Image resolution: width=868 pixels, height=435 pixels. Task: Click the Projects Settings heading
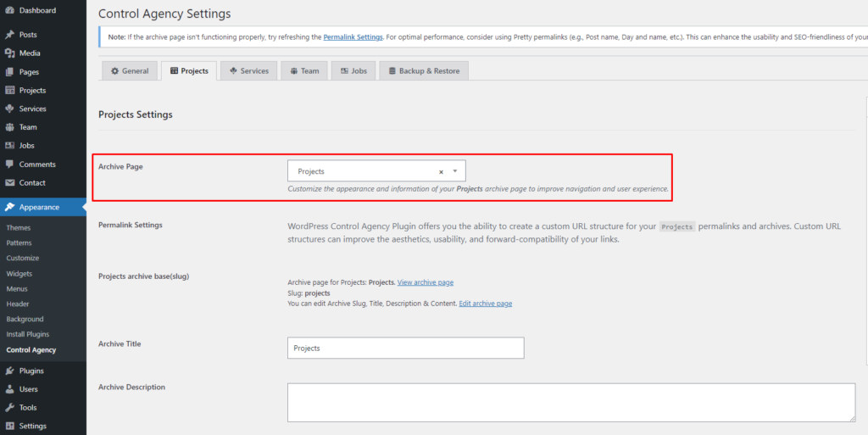pyautogui.click(x=136, y=114)
